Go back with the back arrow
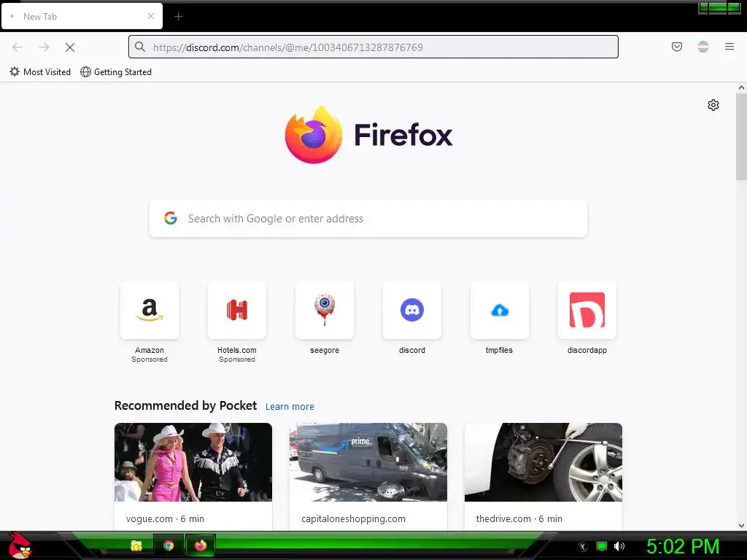The height and width of the screenshot is (560, 747). coord(18,47)
